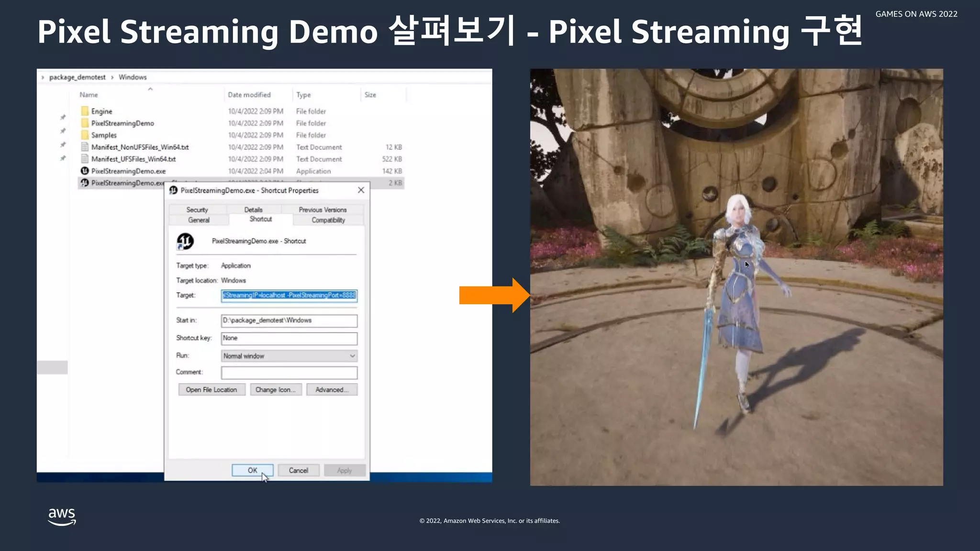Click the large shortcut icon in Properties
Image resolution: width=980 pixels, height=551 pixels.
[185, 241]
